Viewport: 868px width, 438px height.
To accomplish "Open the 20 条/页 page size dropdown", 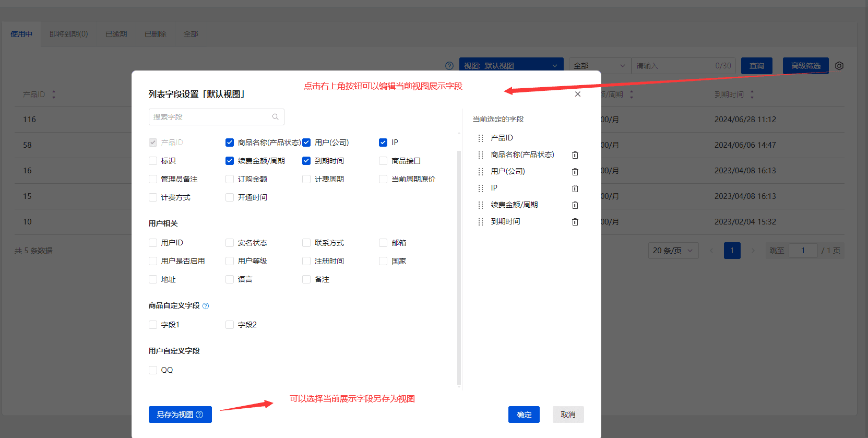I will [x=673, y=251].
